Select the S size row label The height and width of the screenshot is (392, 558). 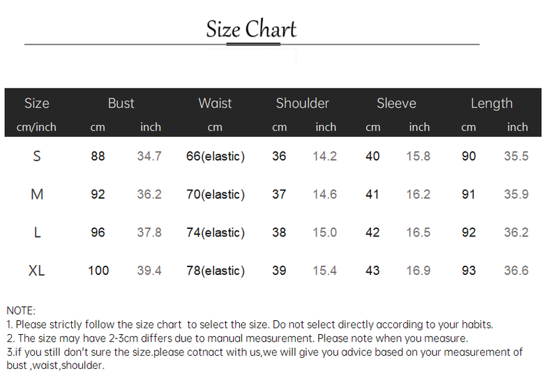click(37, 156)
